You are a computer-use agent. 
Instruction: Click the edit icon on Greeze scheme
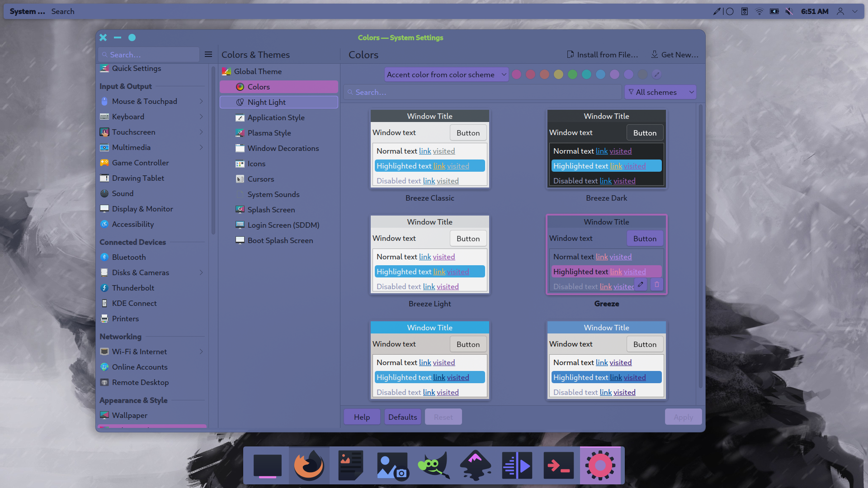point(641,285)
